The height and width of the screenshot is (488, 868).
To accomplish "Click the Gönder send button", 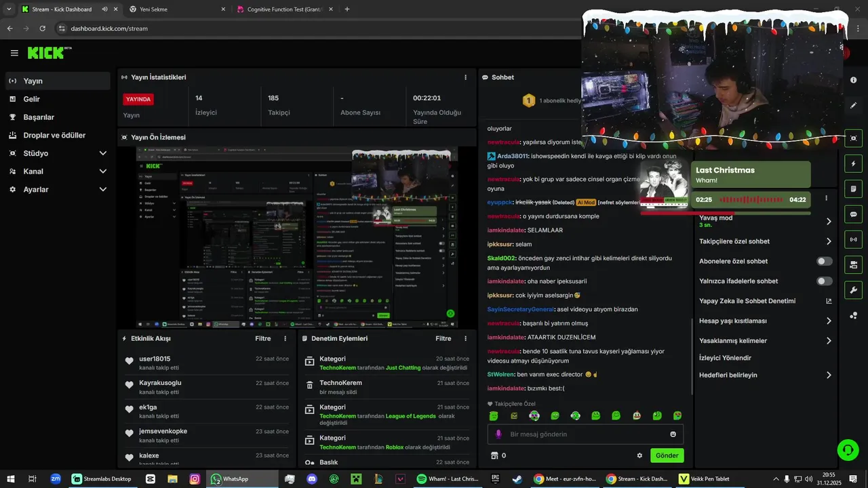I will [x=667, y=455].
